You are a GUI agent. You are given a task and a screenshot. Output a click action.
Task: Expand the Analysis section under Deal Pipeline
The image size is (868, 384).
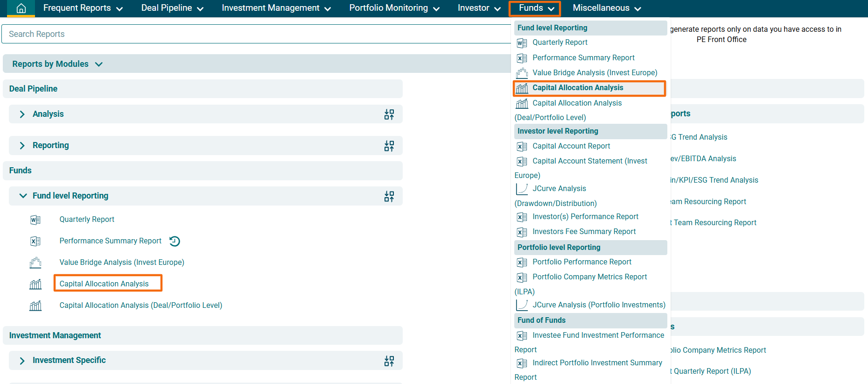point(22,114)
